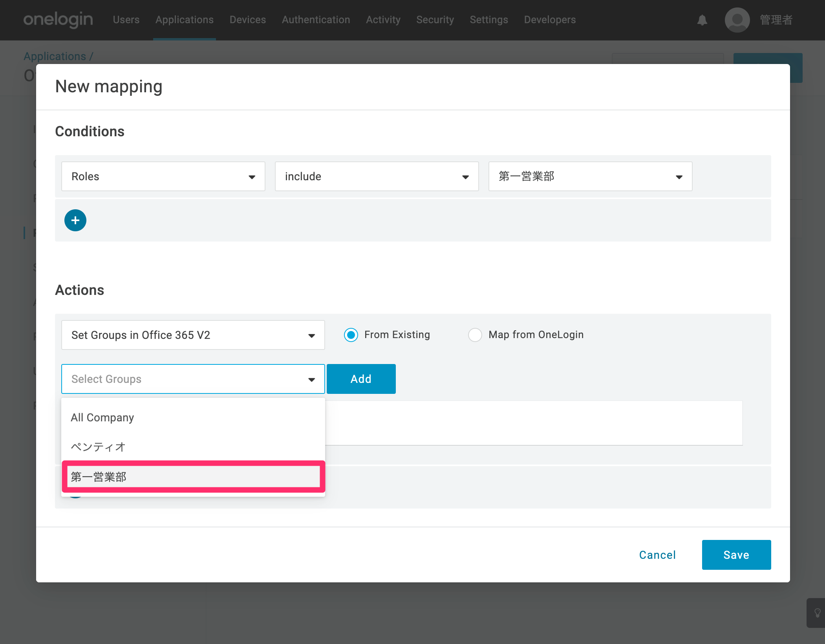Select the Map from OneLogin radio option
The height and width of the screenshot is (644, 825).
(x=475, y=335)
